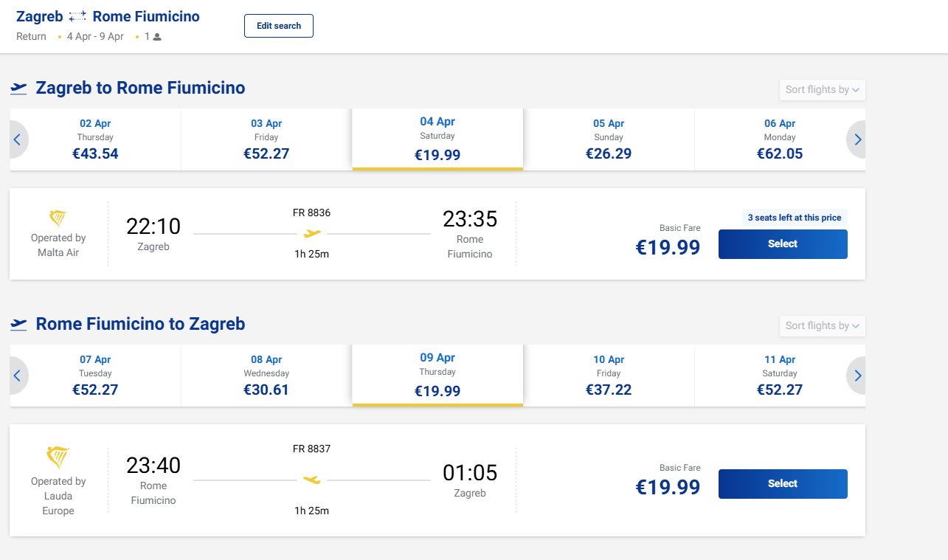Click the departing plane icon beside Zagreb heading
Image resolution: width=948 pixels, height=560 pixels.
tap(18, 89)
